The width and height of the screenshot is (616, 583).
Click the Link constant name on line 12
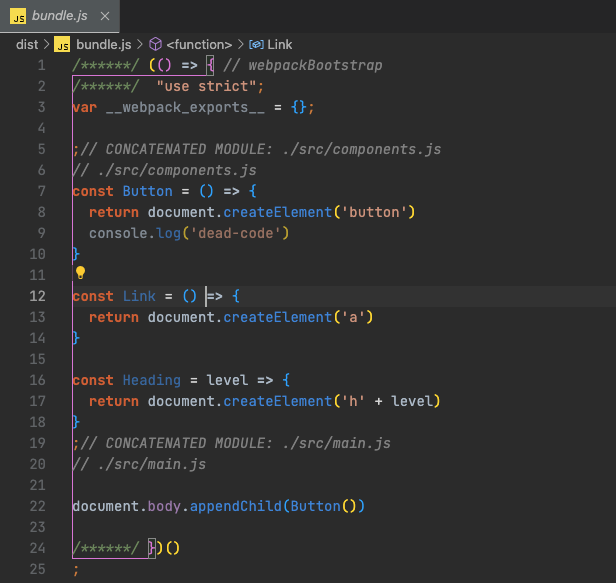point(139,296)
